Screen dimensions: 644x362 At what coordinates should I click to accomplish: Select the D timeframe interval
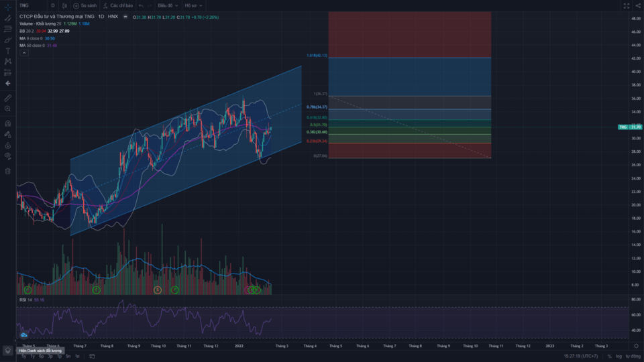point(52,5)
